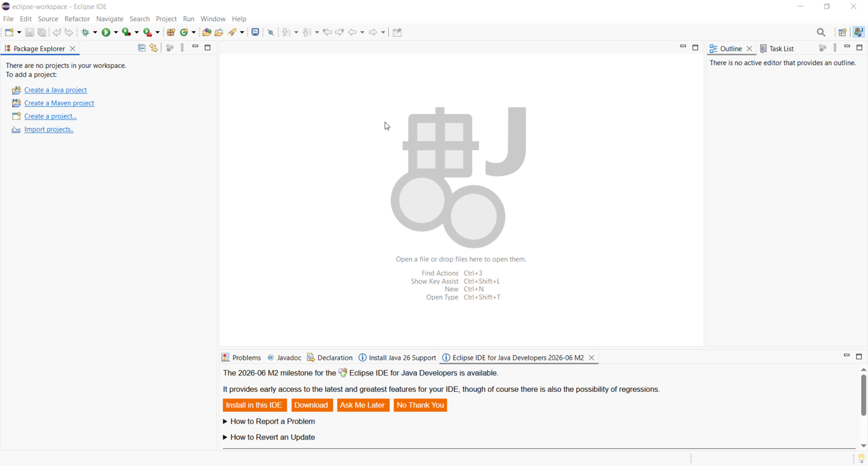Click the flashlight Search toolbar icon
Screen dimensions: 868x466
[233, 33]
